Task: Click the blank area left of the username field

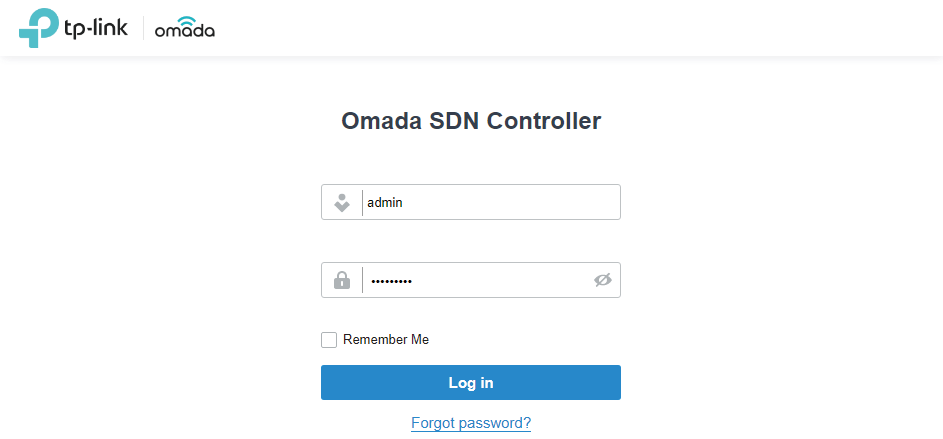Action: click(x=160, y=202)
